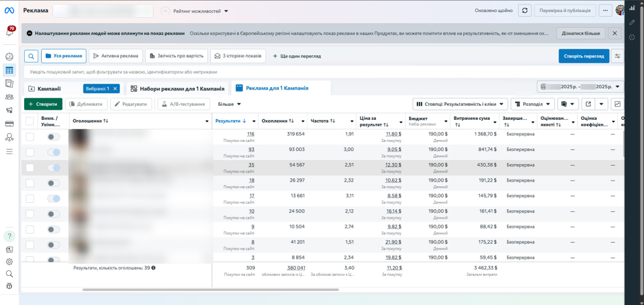Open ads reporting pages icon in sidebar

(9, 84)
